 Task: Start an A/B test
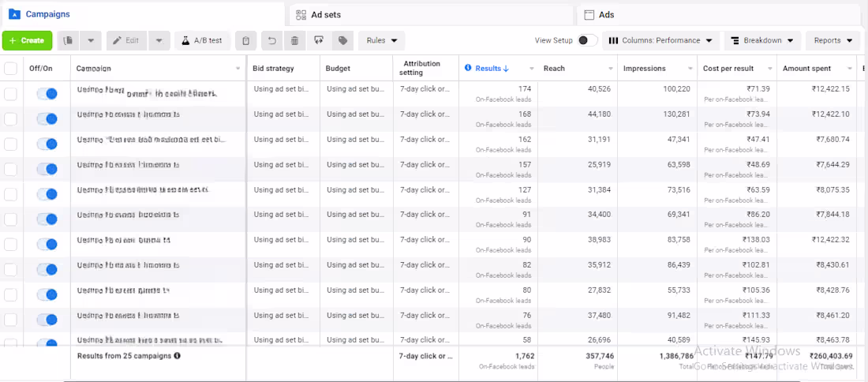[202, 40]
